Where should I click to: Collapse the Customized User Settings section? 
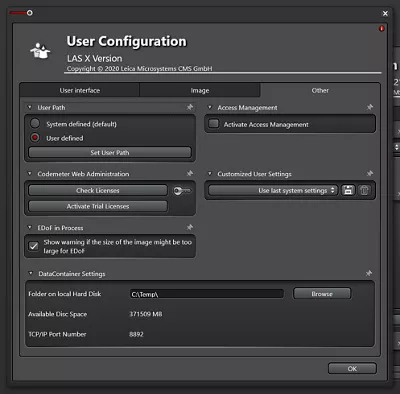[x=210, y=174]
